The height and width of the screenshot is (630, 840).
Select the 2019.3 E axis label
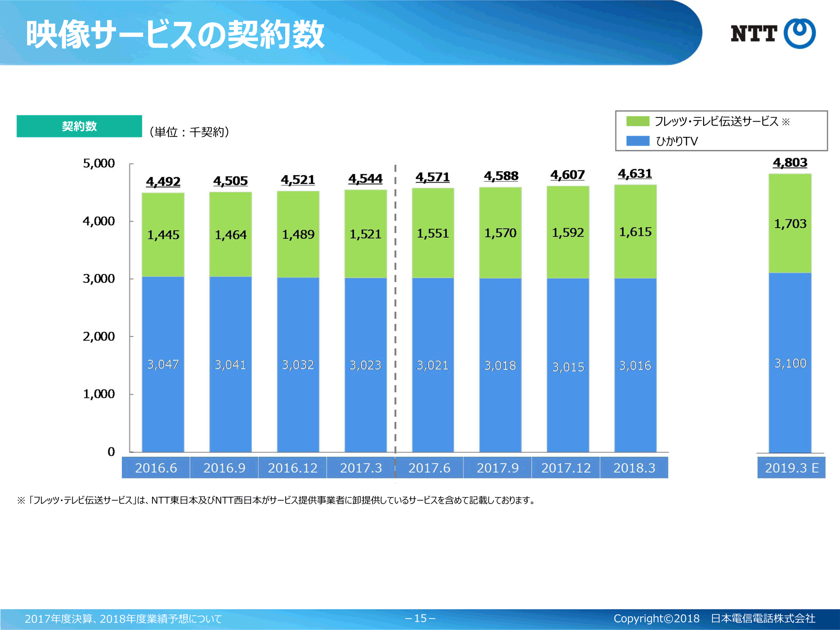(x=791, y=468)
